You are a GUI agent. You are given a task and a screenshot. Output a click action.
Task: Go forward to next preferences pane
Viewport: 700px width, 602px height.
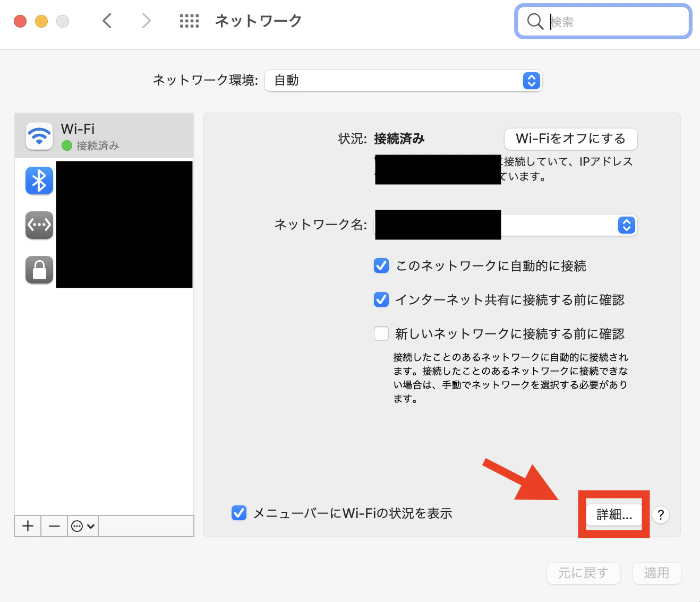[147, 21]
